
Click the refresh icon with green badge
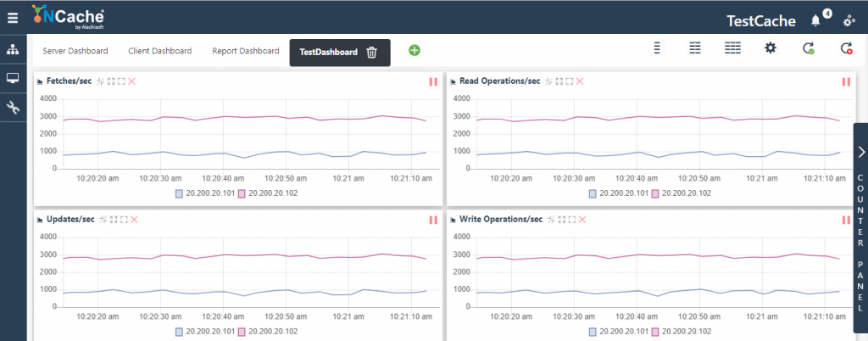click(x=809, y=48)
